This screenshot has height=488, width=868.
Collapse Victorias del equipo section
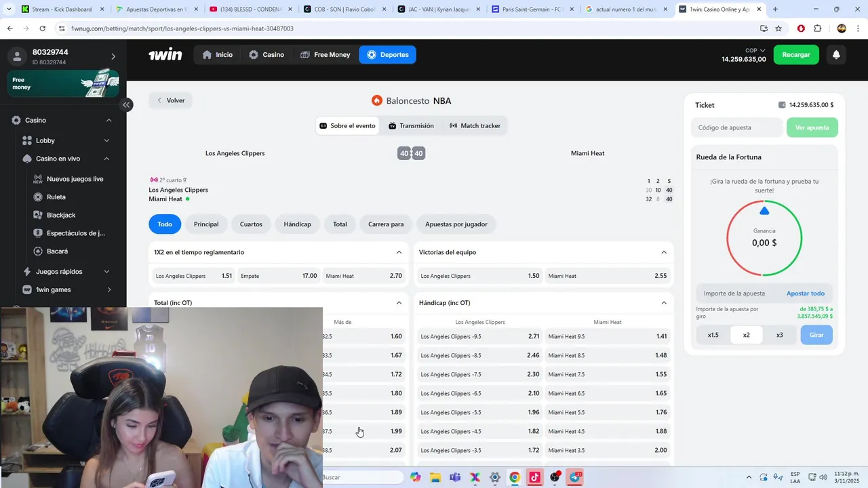(664, 252)
